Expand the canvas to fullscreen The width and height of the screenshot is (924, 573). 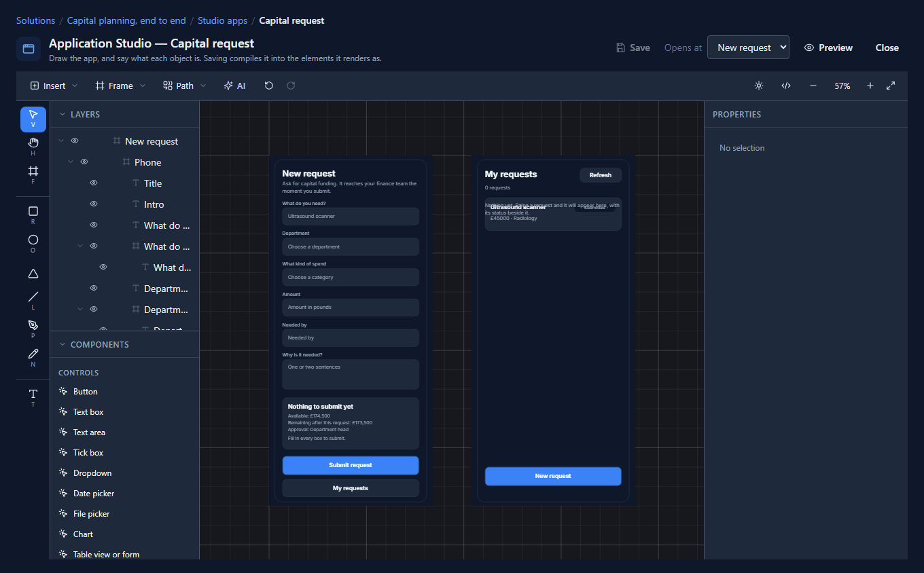[x=891, y=86]
